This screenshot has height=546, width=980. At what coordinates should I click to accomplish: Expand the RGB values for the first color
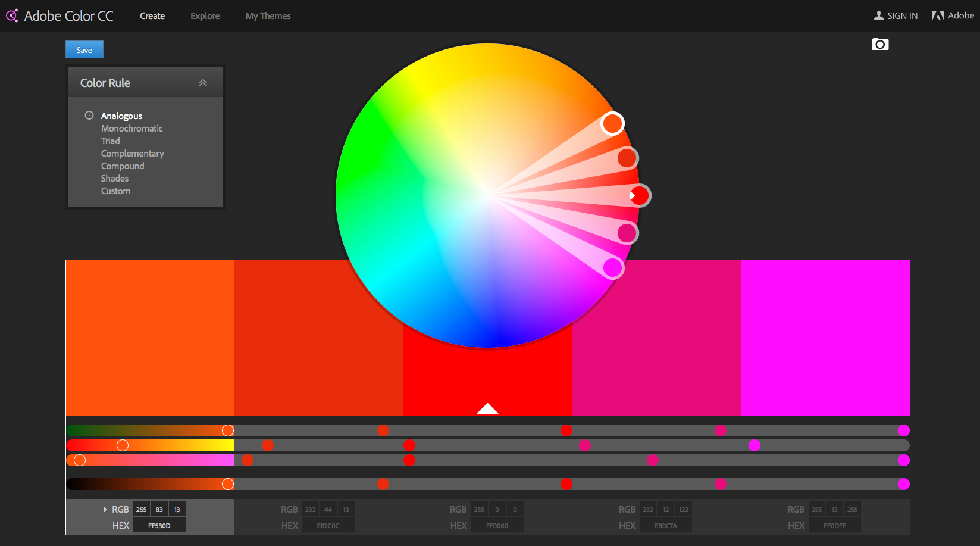click(x=105, y=509)
